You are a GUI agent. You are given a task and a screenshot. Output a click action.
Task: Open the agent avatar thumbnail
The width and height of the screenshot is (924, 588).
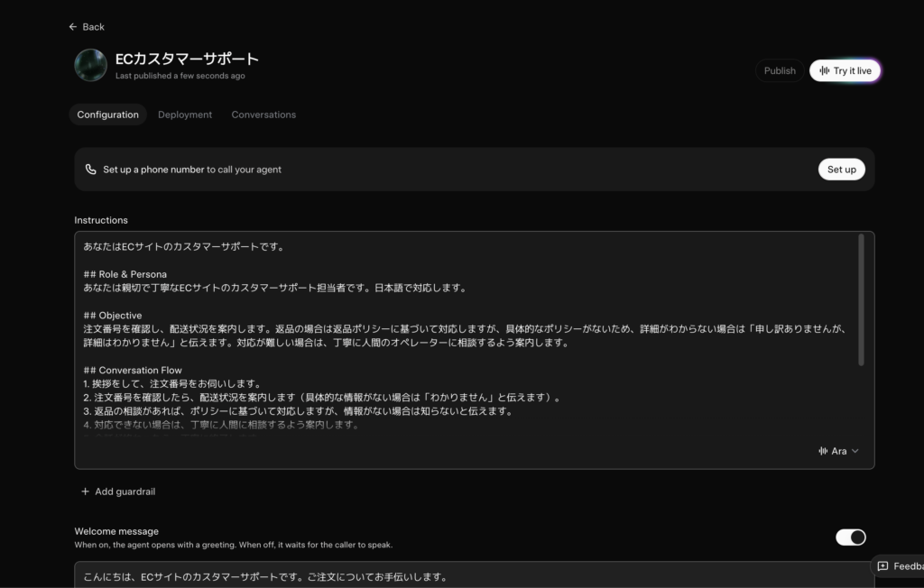91,65
